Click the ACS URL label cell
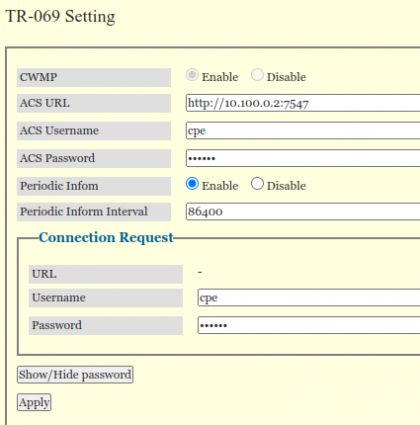Screen dimensions: 420x425 [94, 103]
